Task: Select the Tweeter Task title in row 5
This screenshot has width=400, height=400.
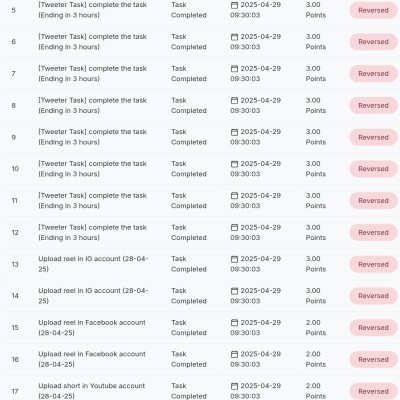Action: (x=92, y=10)
